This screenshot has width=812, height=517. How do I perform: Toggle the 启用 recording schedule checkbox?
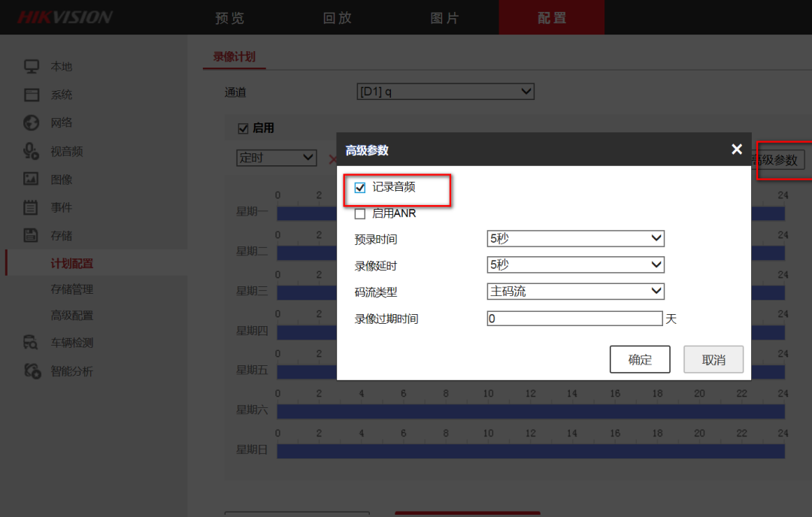click(243, 128)
